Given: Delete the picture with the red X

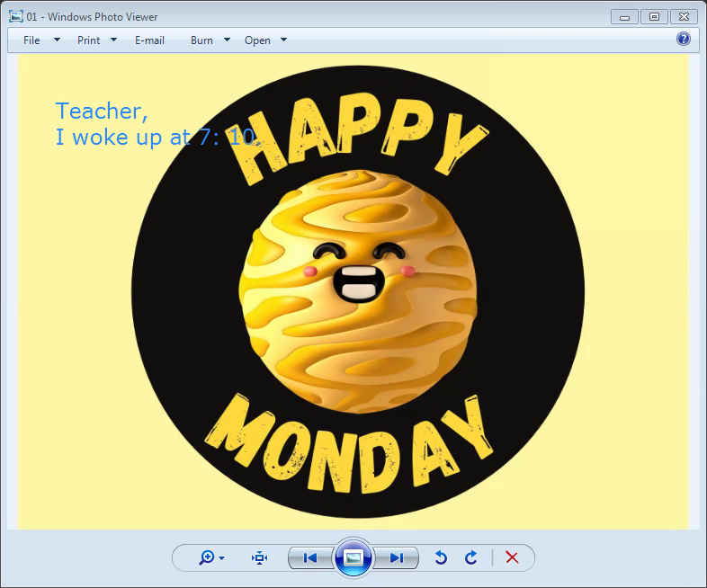Looking at the screenshot, I should point(512,558).
